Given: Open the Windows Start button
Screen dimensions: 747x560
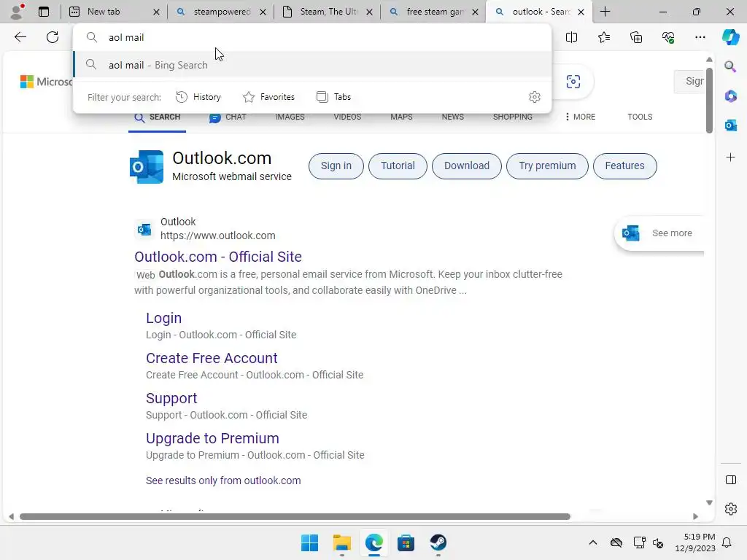Looking at the screenshot, I should tap(309, 542).
